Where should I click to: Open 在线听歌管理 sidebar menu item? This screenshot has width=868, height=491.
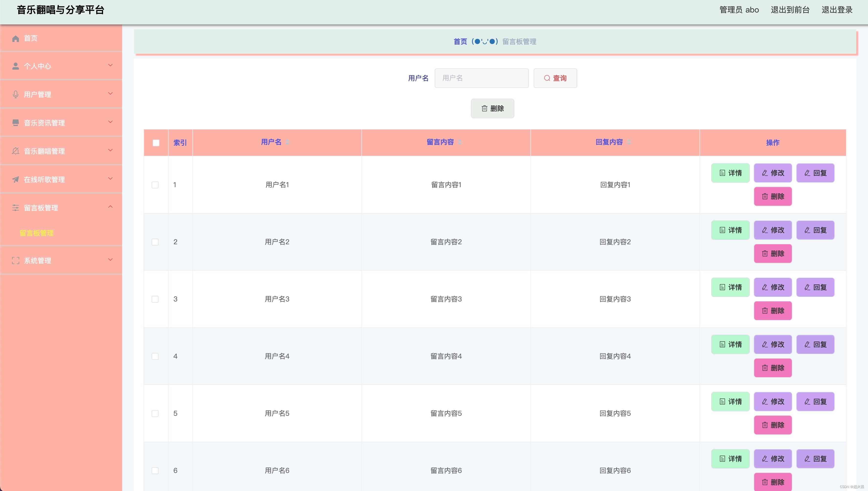click(x=61, y=179)
